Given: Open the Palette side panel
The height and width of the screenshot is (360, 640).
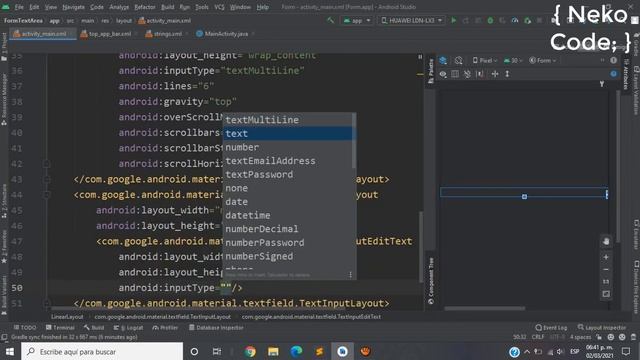Looking at the screenshot, I should [431, 71].
